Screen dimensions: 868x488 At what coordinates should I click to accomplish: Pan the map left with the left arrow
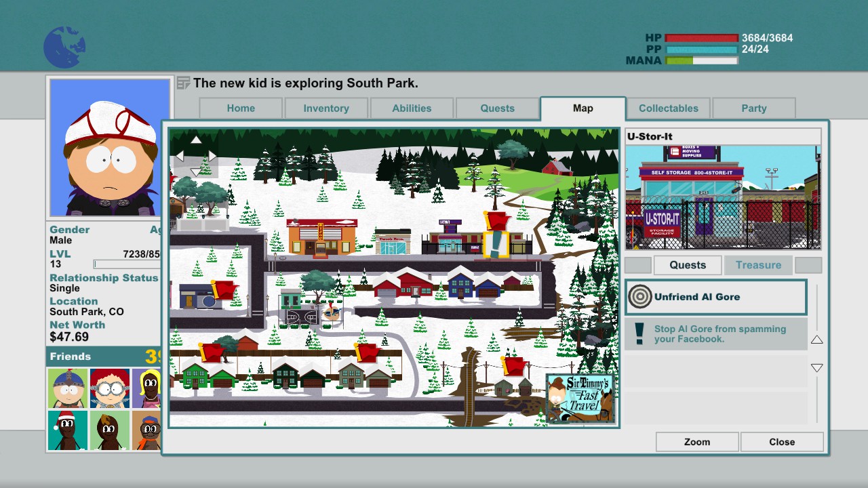pyautogui.click(x=180, y=156)
